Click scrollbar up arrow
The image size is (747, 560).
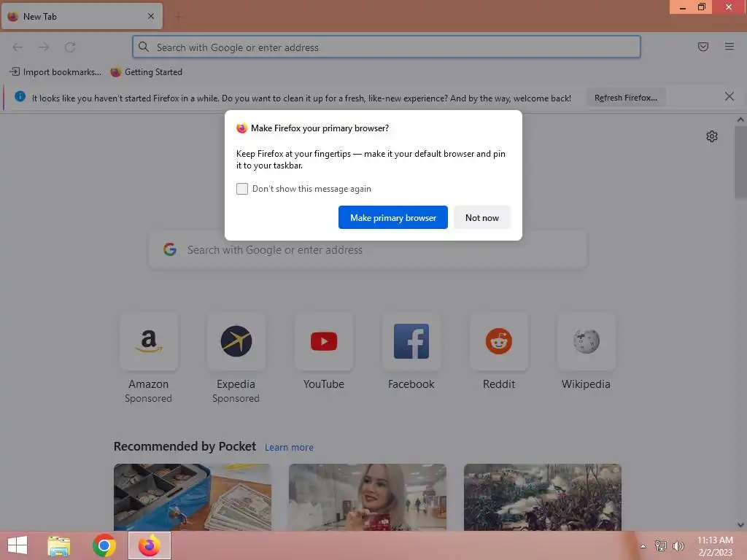point(740,120)
